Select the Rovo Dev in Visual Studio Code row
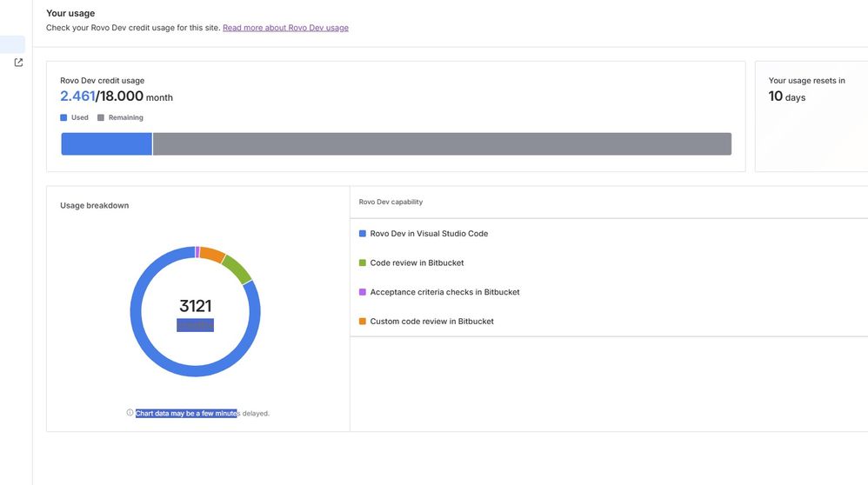868x485 pixels. point(609,234)
